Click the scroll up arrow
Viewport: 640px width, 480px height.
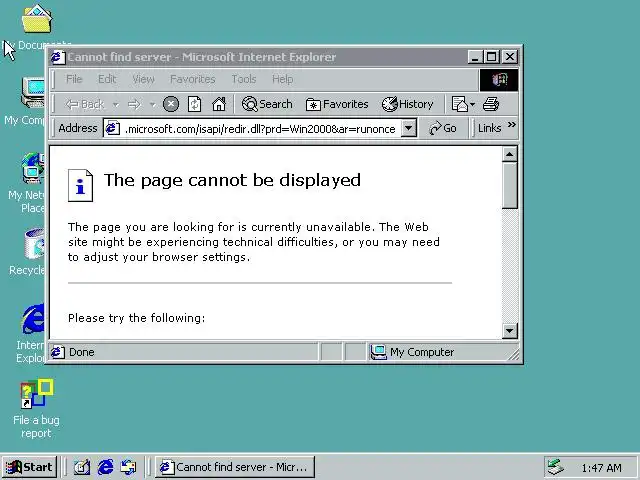pos(509,154)
